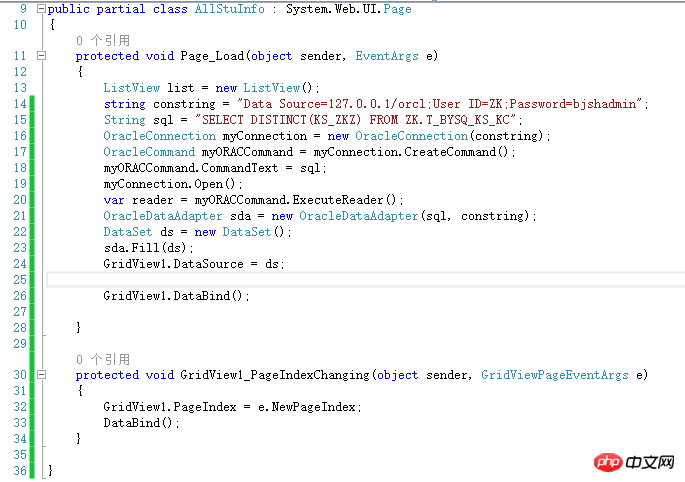Image resolution: width=685 pixels, height=482 pixels.
Task: Click the System.Web.UI.Page base class
Action: 349,9
